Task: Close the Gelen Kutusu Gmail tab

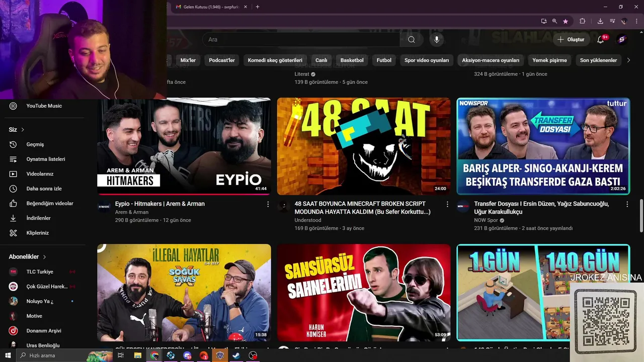Action: point(246,7)
